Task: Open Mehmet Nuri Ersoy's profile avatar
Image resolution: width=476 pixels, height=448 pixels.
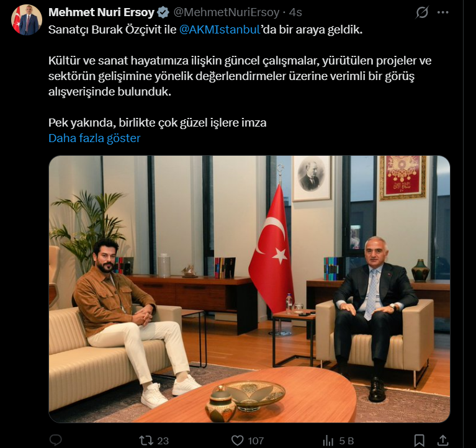Action: (27, 20)
